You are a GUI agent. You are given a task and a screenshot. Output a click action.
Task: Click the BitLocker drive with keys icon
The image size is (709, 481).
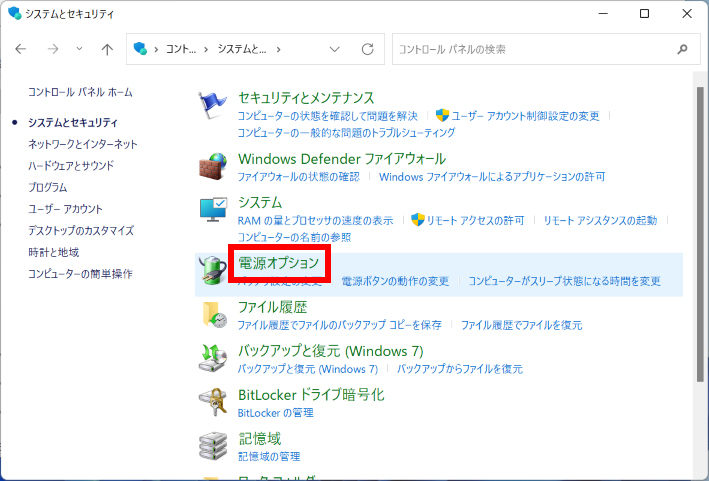213,402
